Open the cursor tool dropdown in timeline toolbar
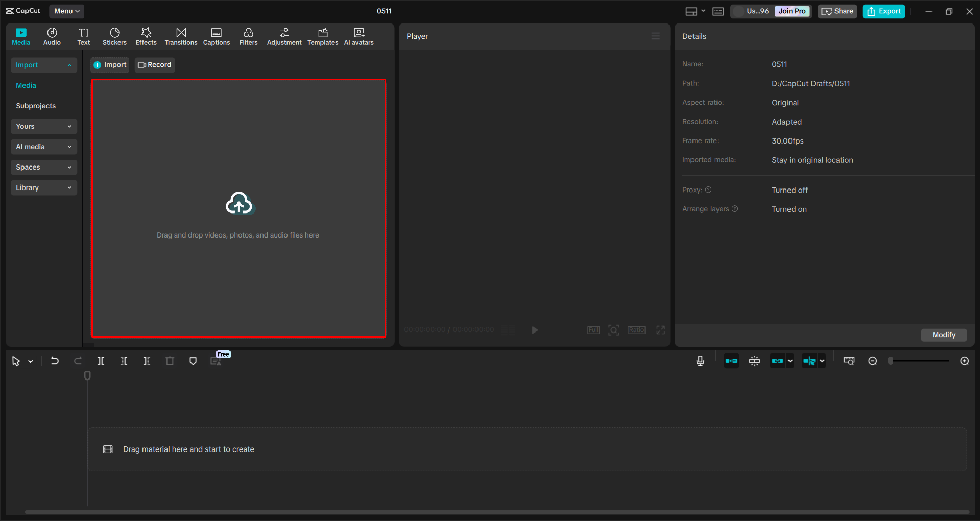 (30, 361)
